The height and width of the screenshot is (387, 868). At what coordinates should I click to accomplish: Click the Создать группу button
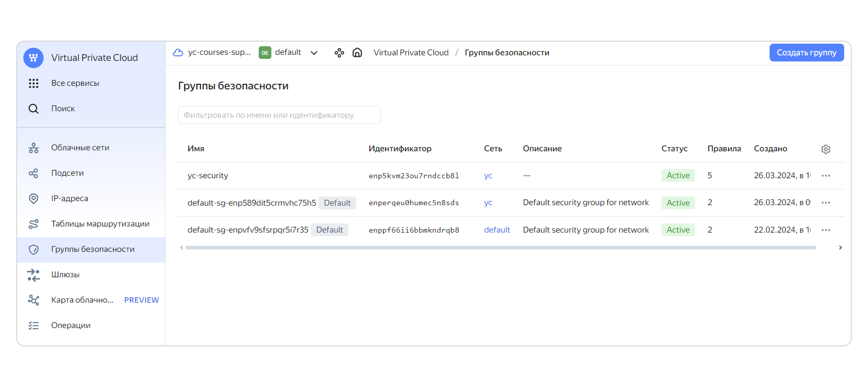807,53
